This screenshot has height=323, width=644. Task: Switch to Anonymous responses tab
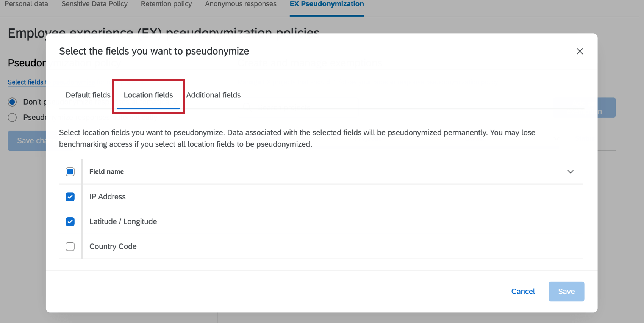241,4
